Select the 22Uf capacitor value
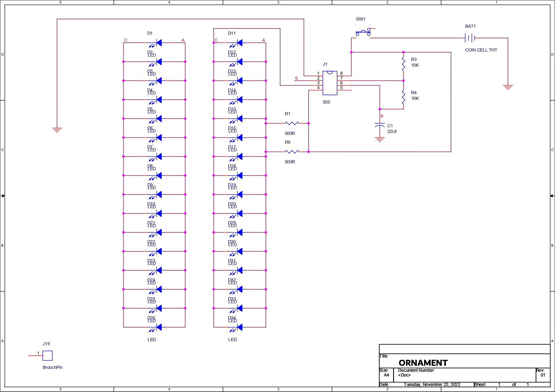555x392 pixels. [392, 131]
